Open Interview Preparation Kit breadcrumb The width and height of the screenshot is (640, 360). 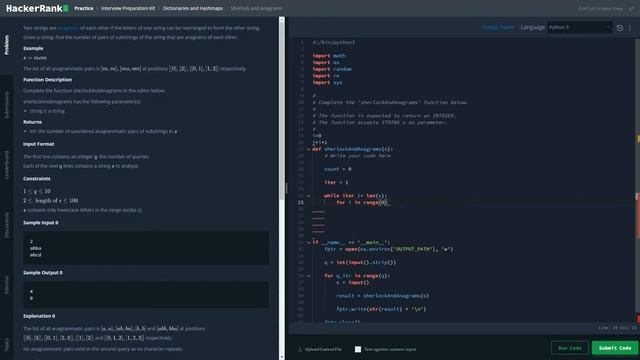tap(128, 8)
